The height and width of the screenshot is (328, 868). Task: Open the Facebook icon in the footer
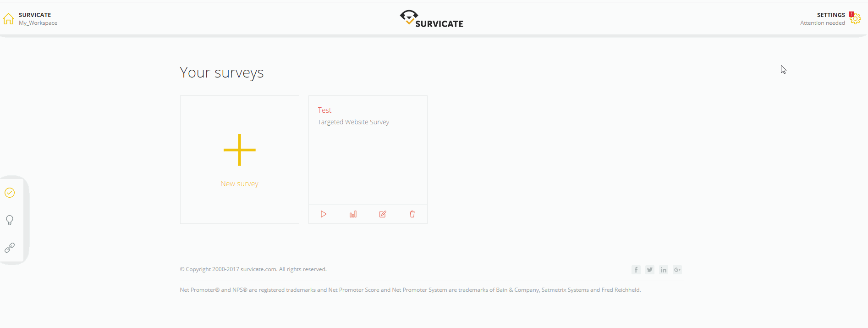coord(636,270)
